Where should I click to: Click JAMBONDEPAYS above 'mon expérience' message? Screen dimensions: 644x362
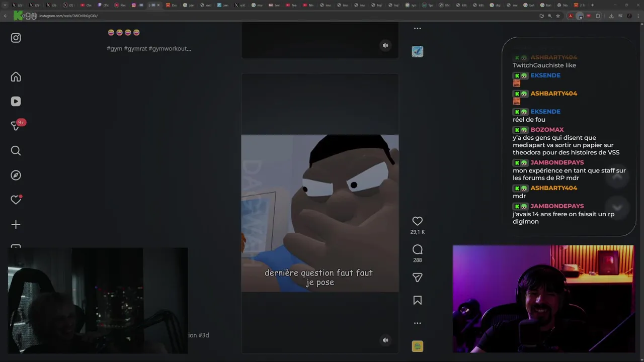coord(557,163)
